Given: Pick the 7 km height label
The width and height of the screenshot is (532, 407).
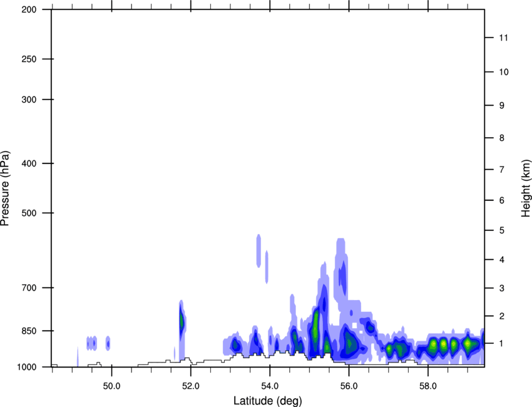Looking at the screenshot, I should tap(502, 170).
